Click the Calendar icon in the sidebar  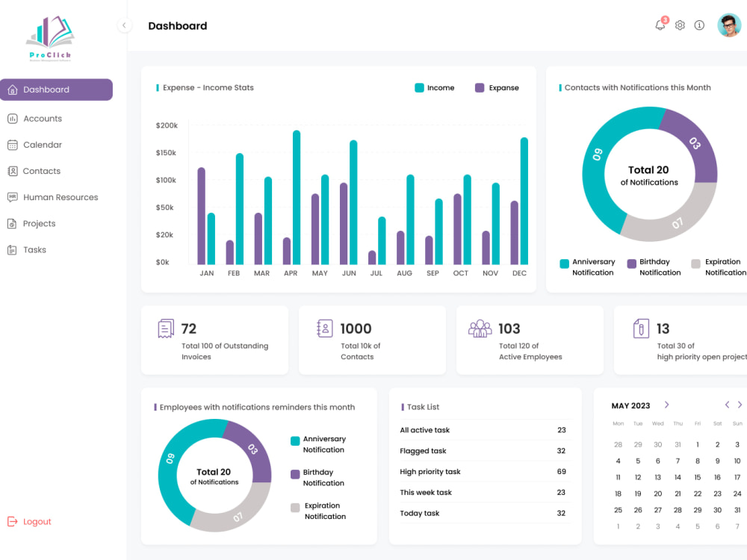tap(13, 145)
